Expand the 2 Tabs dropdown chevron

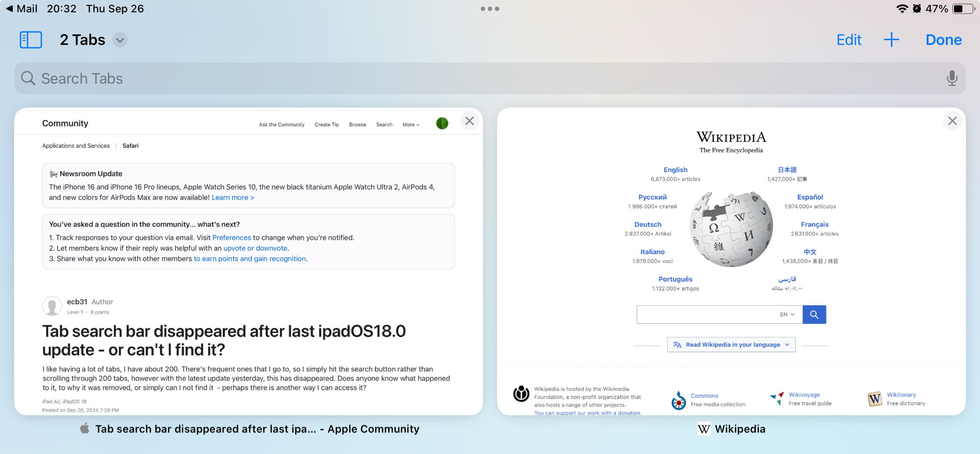[119, 40]
